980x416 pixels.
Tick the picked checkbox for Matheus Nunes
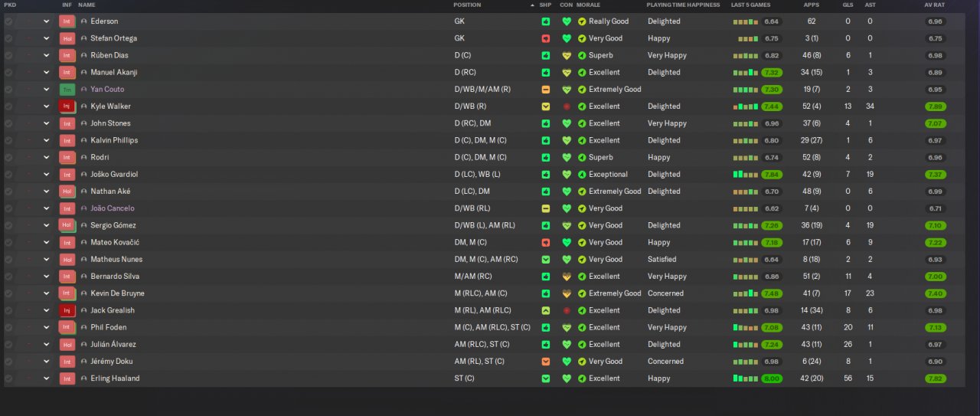coord(8,260)
